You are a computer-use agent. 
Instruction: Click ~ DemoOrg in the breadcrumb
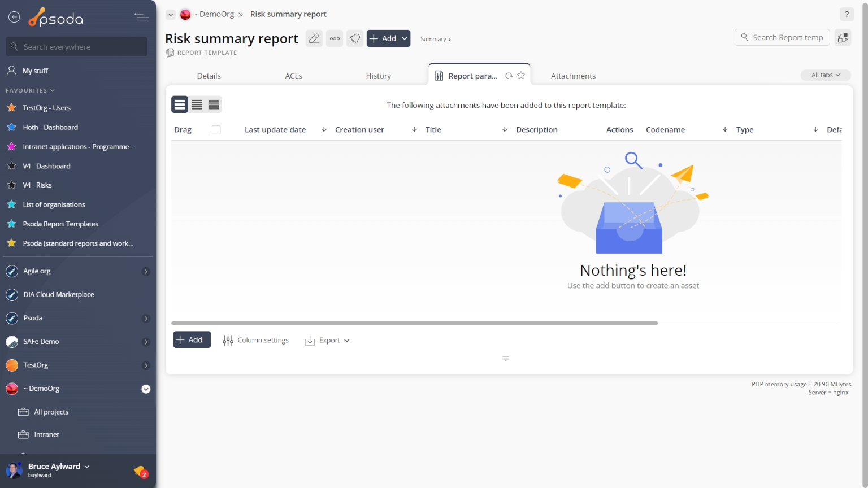tap(214, 14)
